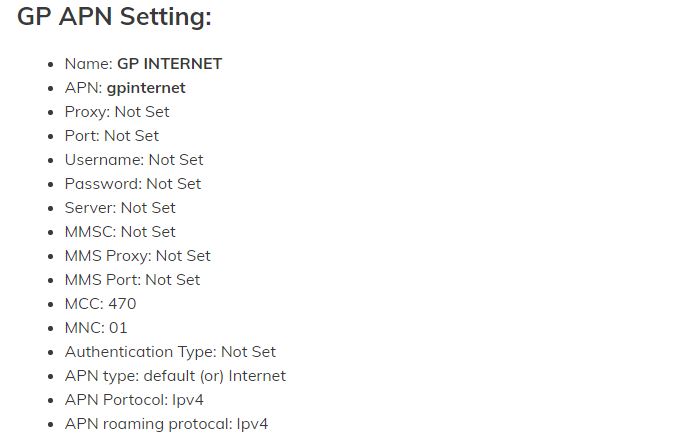This screenshot has width=682, height=444.
Task: Click the "Name:" label text
Action: click(x=88, y=64)
